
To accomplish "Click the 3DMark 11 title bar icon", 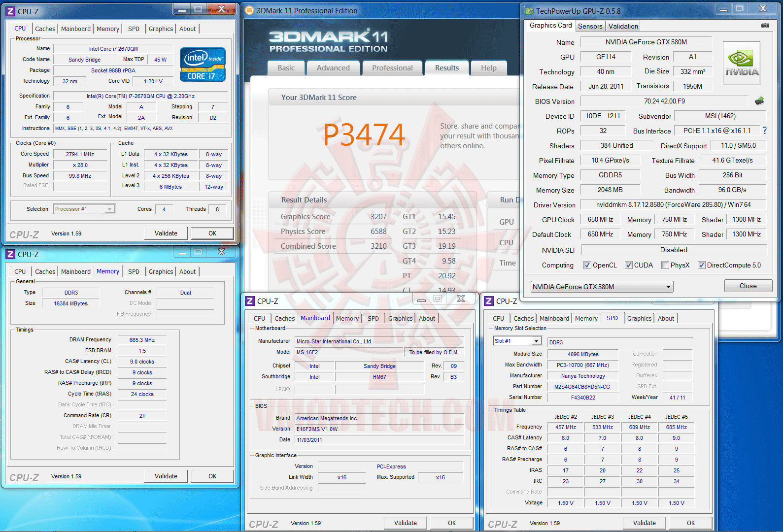I will (249, 10).
